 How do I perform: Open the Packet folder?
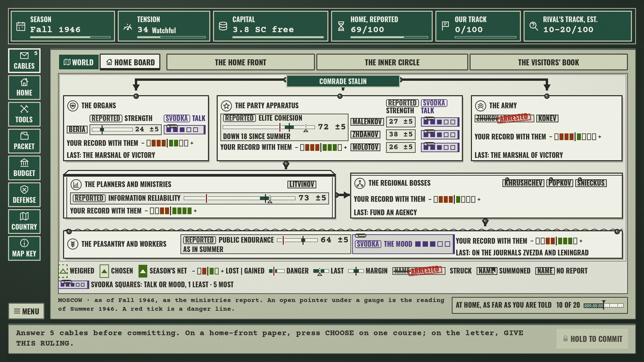coord(24,141)
